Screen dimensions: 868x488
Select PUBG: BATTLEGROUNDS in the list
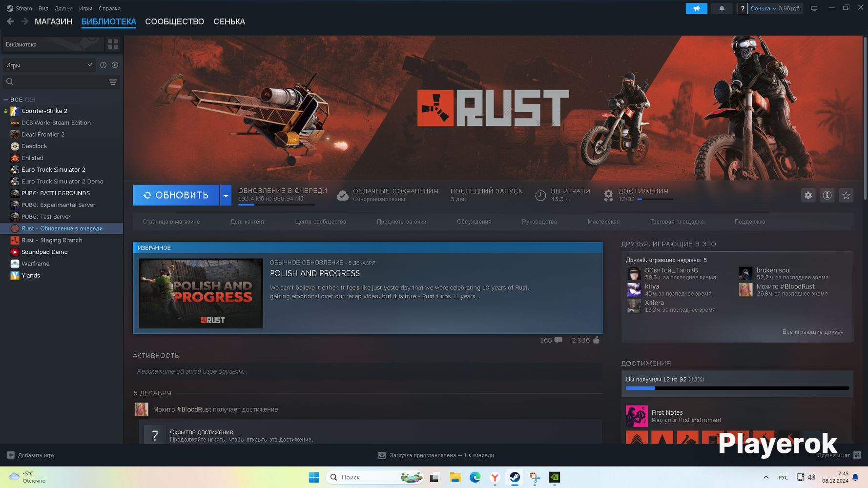(x=56, y=193)
